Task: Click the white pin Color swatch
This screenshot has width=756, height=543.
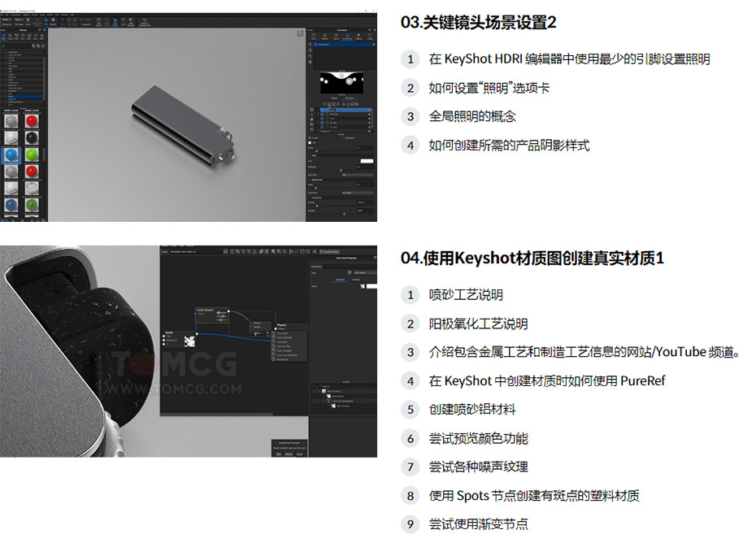Action: point(367,161)
